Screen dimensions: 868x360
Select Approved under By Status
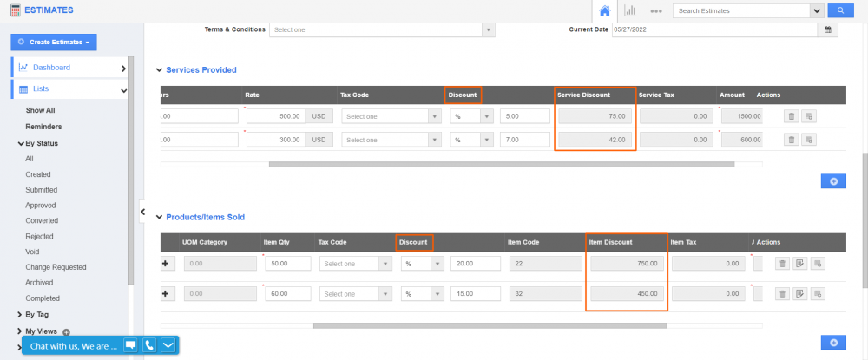(41, 206)
